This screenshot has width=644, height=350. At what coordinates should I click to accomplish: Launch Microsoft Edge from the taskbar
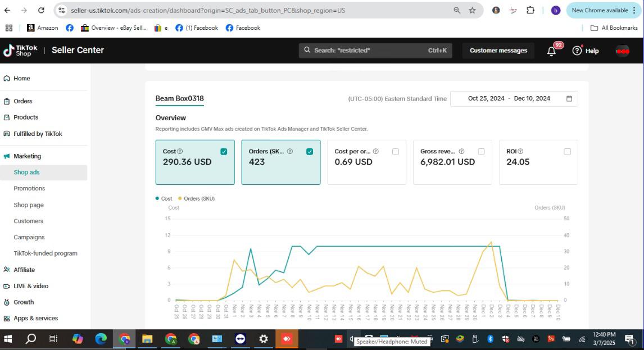click(x=101, y=339)
